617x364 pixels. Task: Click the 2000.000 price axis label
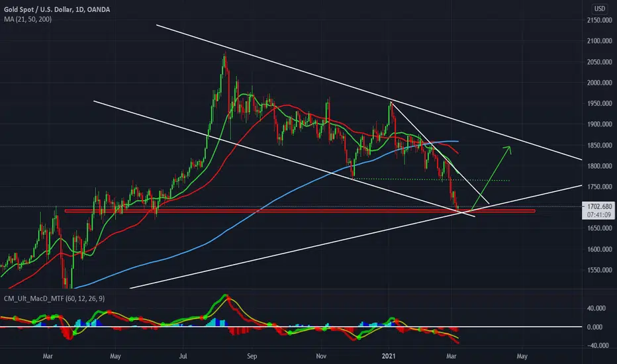click(599, 83)
